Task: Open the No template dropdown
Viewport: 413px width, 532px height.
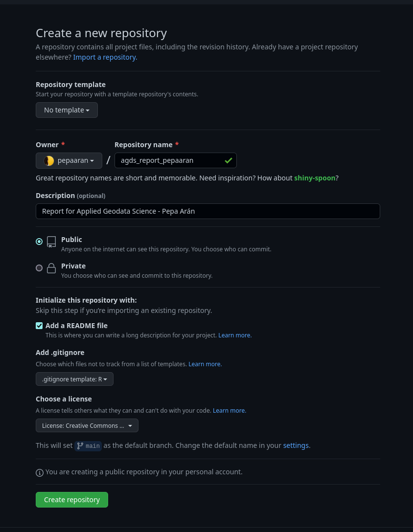Action: coord(67,110)
